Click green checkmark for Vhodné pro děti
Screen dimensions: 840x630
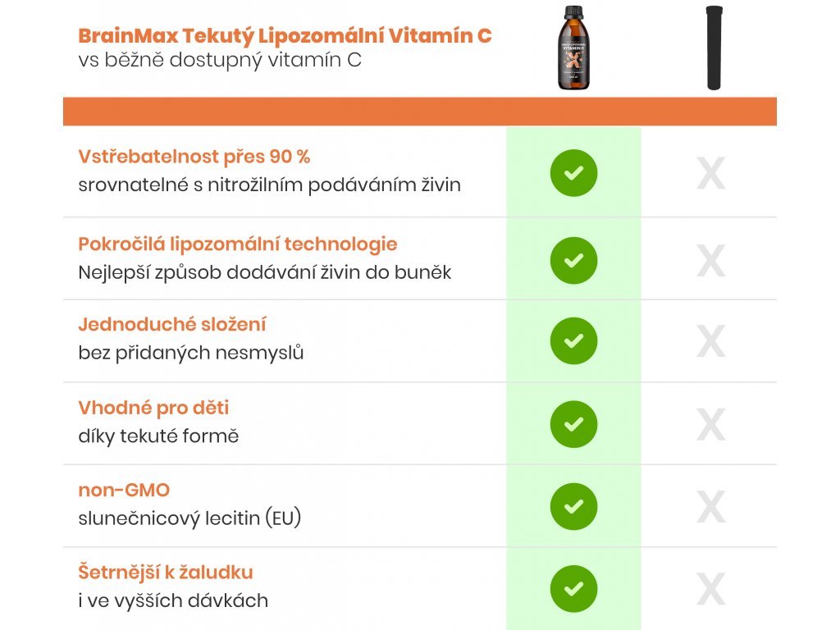coord(573,424)
